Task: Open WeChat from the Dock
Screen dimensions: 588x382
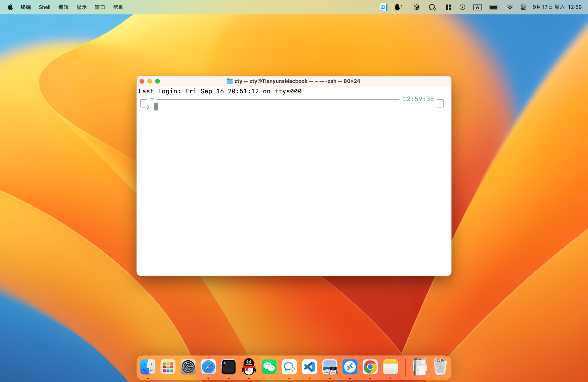Action: pos(269,367)
